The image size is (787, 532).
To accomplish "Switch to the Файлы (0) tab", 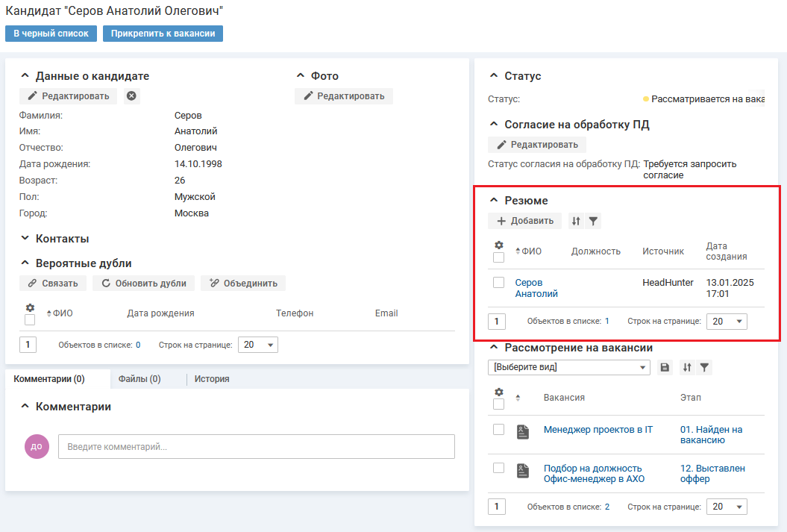I will [x=139, y=379].
